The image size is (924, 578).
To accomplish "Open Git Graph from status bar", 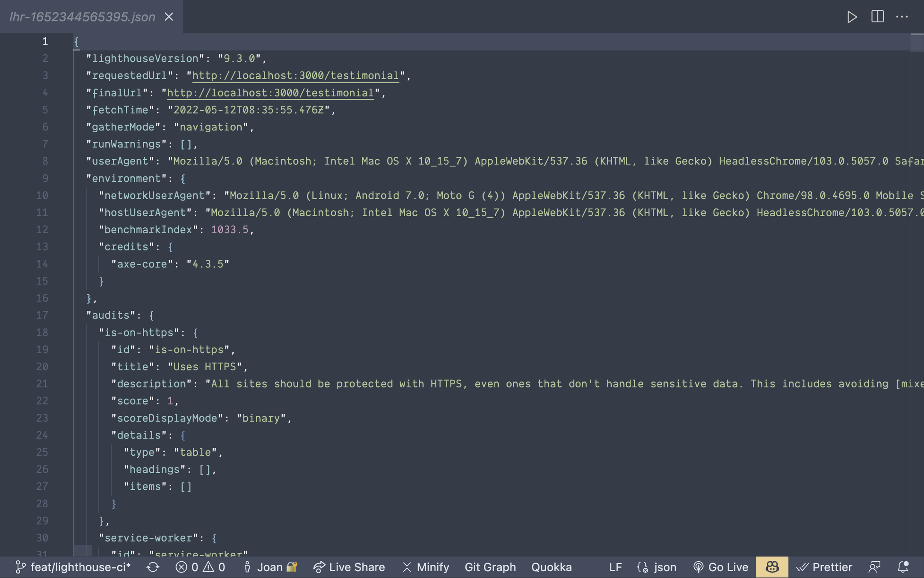I will (x=490, y=567).
